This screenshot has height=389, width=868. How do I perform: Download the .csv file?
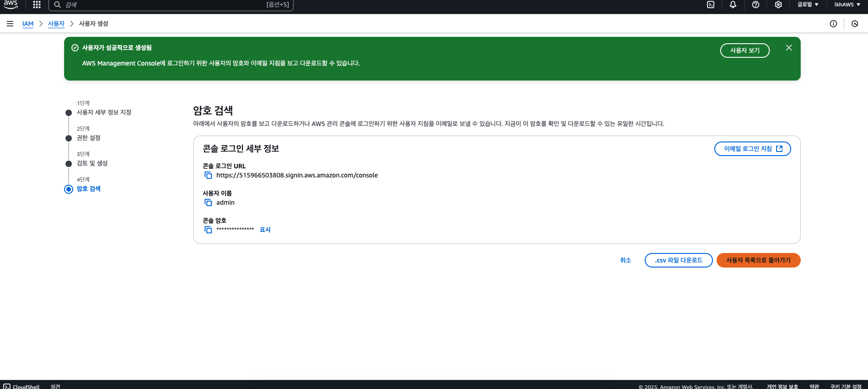click(x=678, y=260)
